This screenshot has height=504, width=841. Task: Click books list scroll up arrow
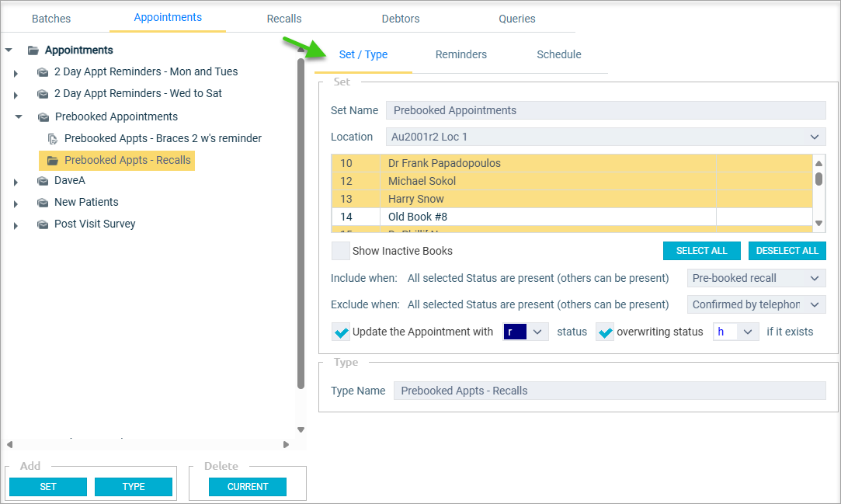click(818, 163)
